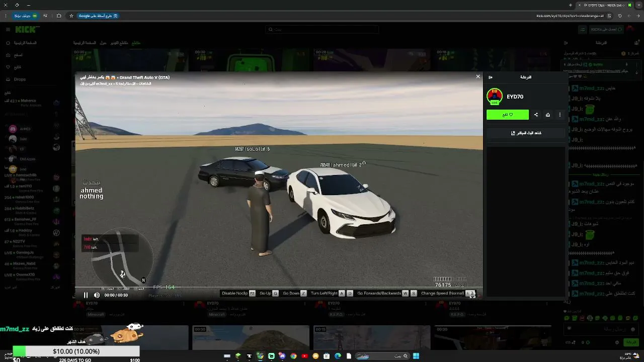644x362 pixels.
Task: Open the browser three-dot menu
Action: (6, 16)
